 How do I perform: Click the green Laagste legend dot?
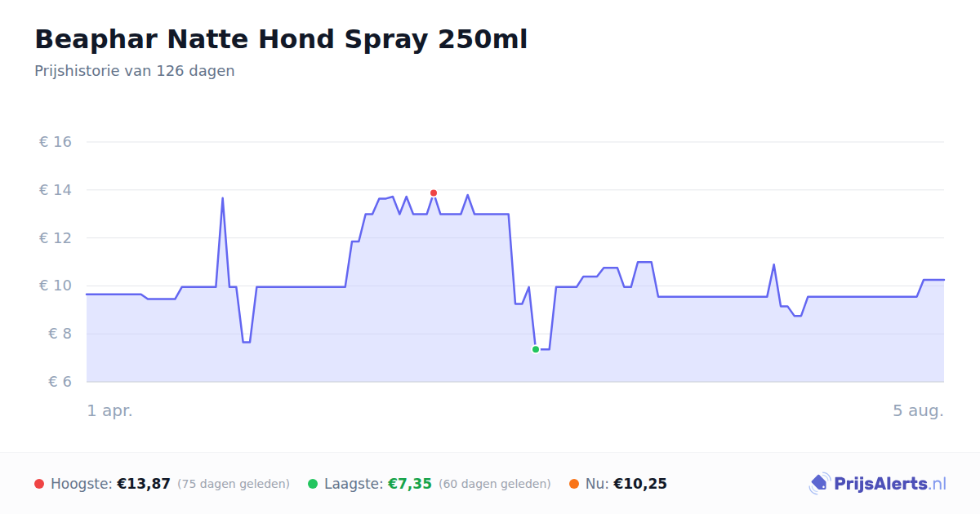(313, 484)
